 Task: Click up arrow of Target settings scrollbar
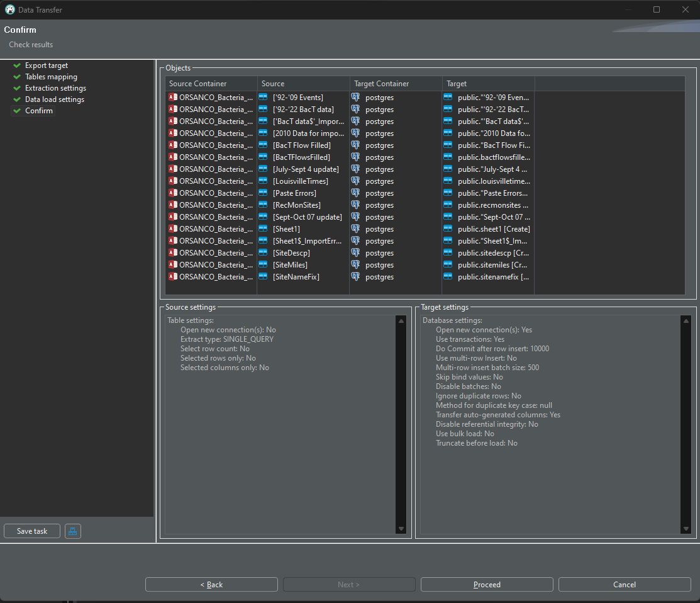coord(686,321)
